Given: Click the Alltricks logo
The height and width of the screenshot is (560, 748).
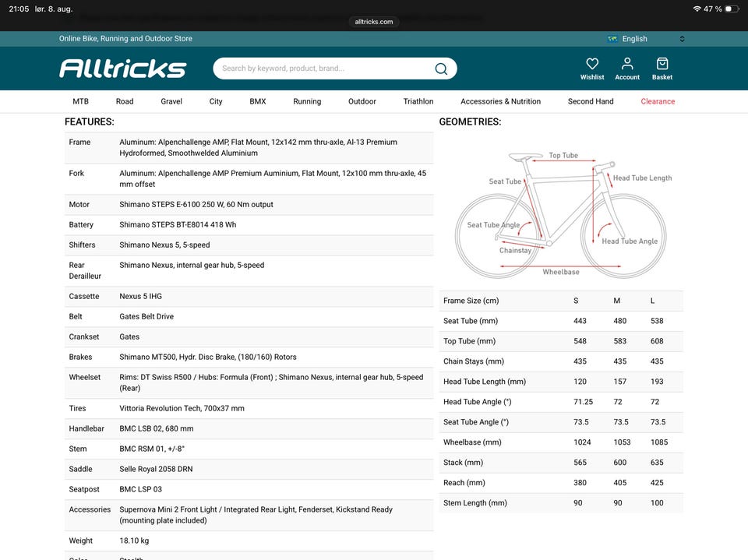Looking at the screenshot, I should point(122,69).
